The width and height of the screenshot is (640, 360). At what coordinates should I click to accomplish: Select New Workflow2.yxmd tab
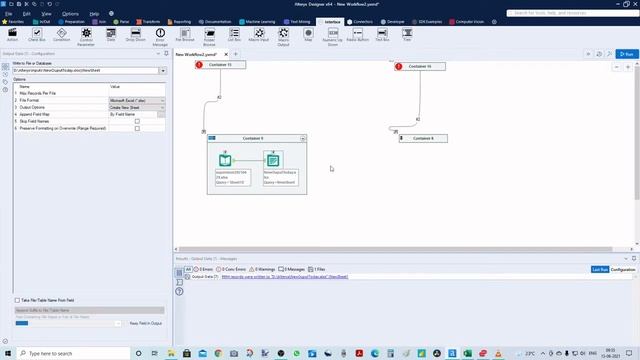[196, 54]
